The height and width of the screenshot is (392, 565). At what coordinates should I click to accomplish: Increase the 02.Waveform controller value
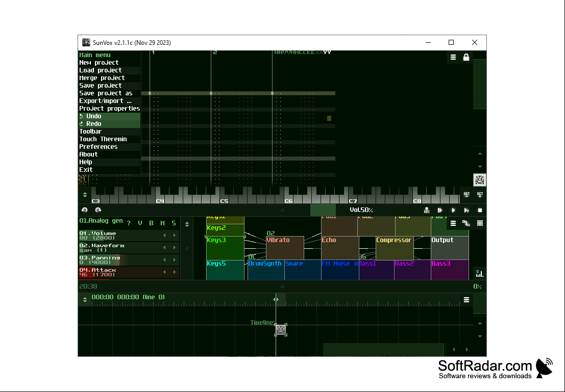point(175,248)
